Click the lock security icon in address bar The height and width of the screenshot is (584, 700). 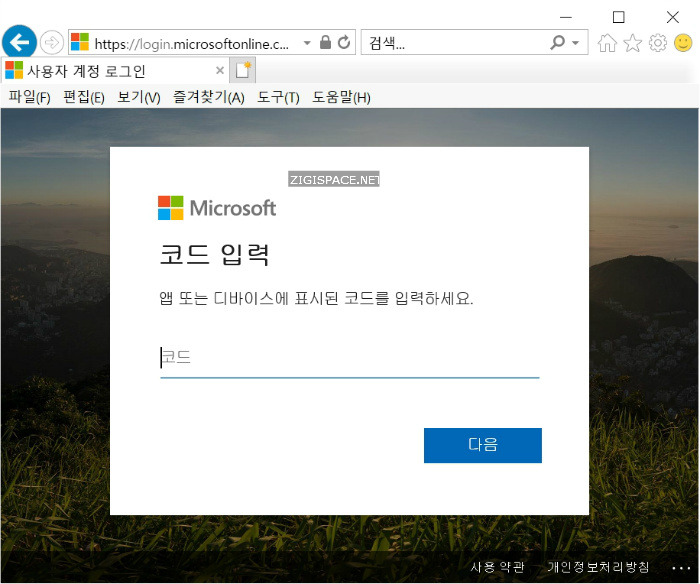(x=325, y=42)
